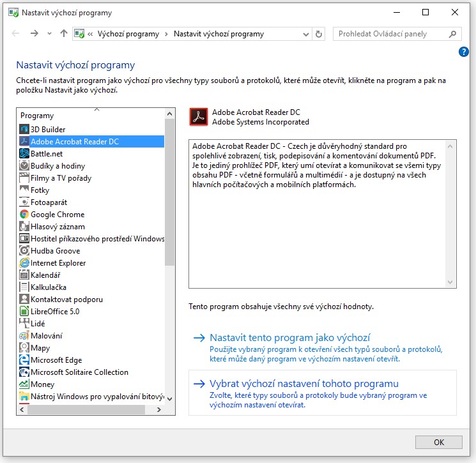Refresh the control panel view
Viewport: 476px width, 463px height.
pyautogui.click(x=318, y=34)
